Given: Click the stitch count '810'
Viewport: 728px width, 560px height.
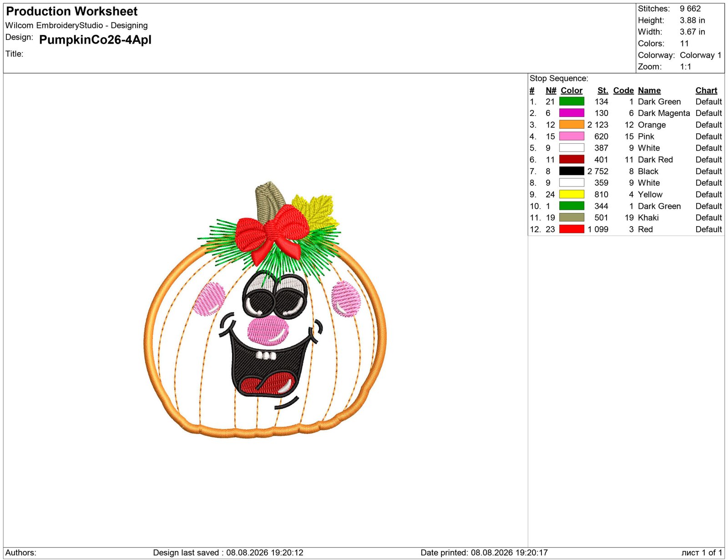Looking at the screenshot, I should [x=601, y=194].
